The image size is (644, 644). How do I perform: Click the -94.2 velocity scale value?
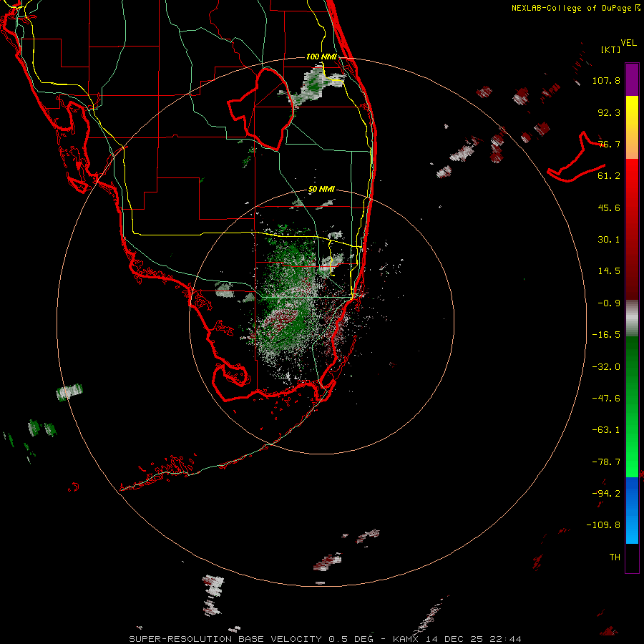click(x=606, y=493)
